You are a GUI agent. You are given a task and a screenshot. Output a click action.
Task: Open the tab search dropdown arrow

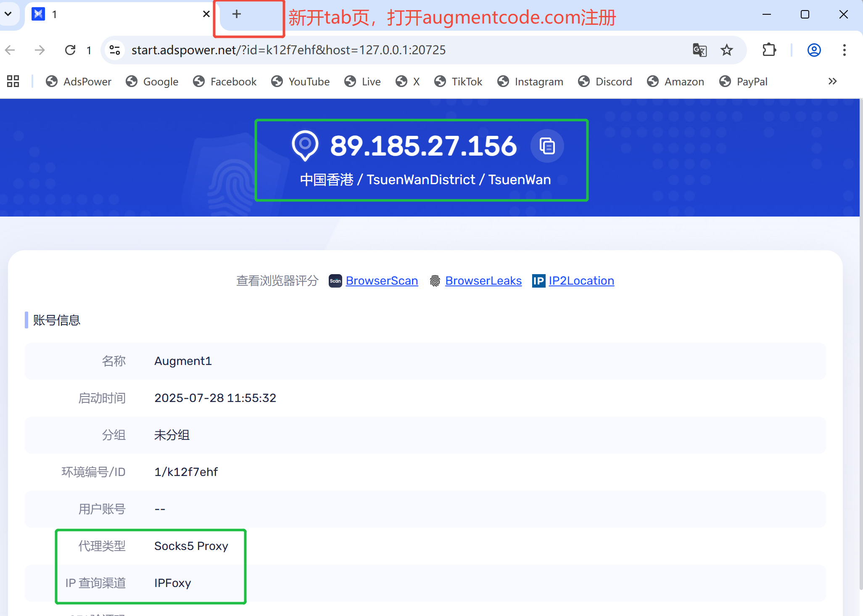[x=8, y=14]
